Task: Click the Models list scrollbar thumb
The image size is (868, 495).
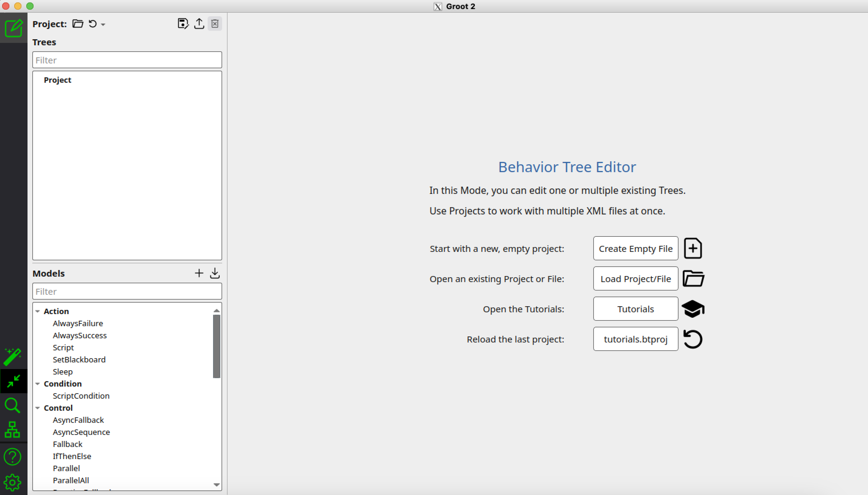Action: coord(217,346)
